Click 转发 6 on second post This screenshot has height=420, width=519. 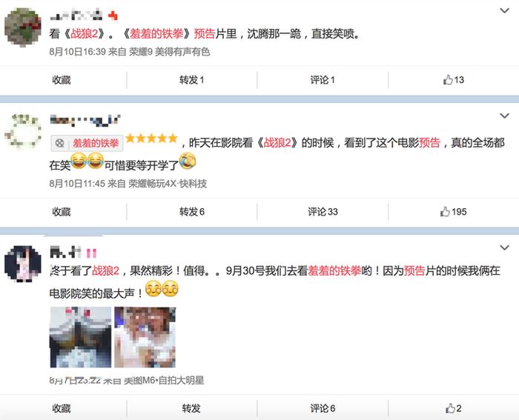[x=192, y=212]
